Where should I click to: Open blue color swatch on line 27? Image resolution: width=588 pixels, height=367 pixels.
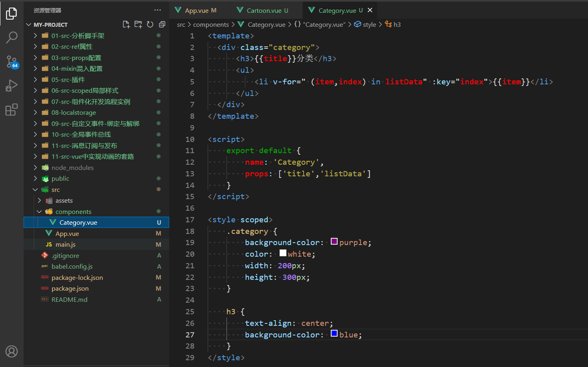pyautogui.click(x=334, y=333)
